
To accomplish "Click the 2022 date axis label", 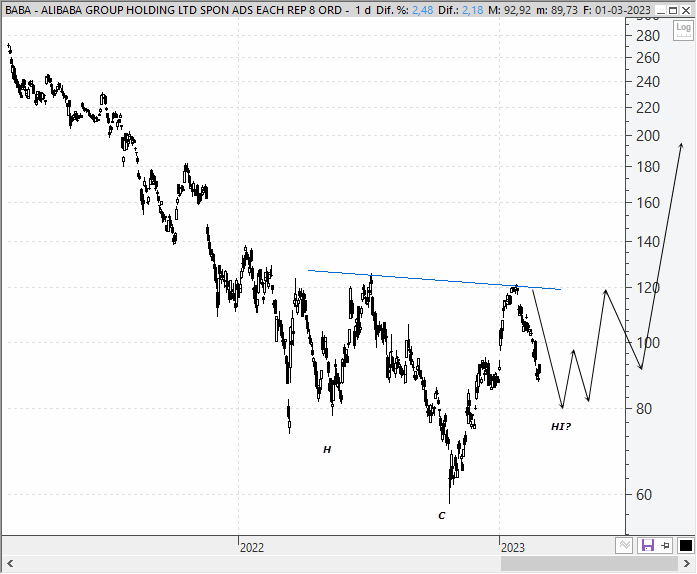I will click(x=252, y=547).
